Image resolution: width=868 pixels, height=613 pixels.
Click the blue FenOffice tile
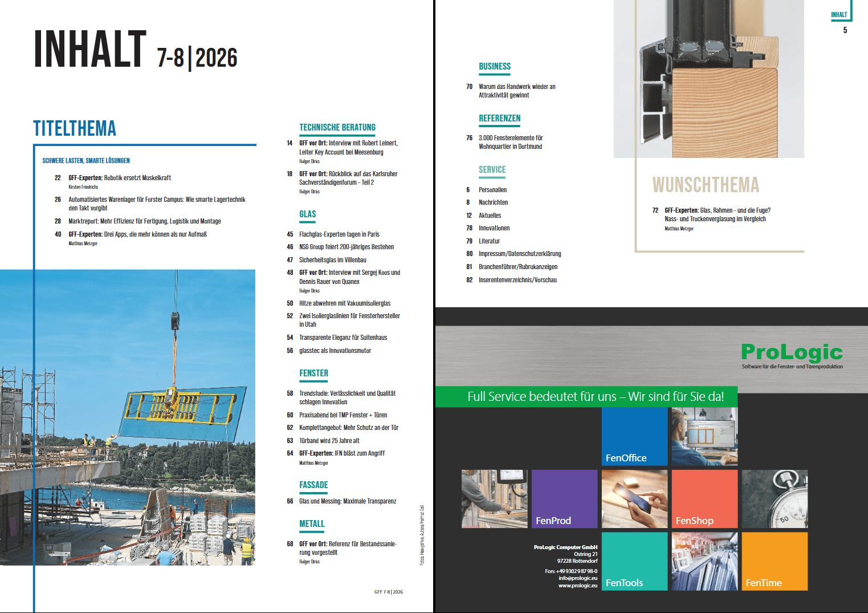click(634, 436)
